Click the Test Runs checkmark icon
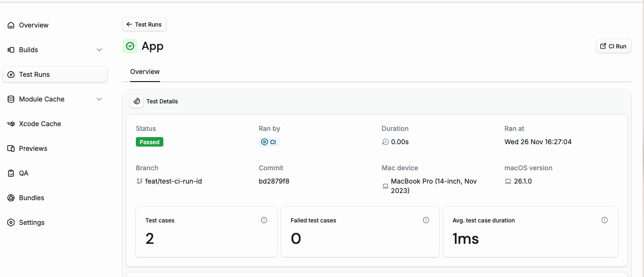644x277 pixels. click(x=10, y=74)
